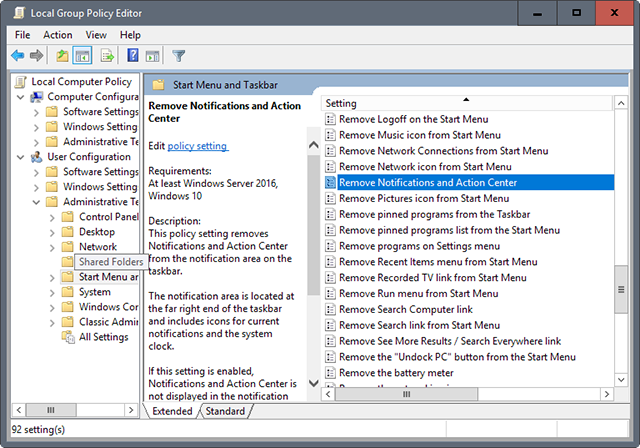The height and width of the screenshot is (448, 640).
Task: Select 'Remove Run menu from Start Menu' setting
Action: (x=419, y=294)
